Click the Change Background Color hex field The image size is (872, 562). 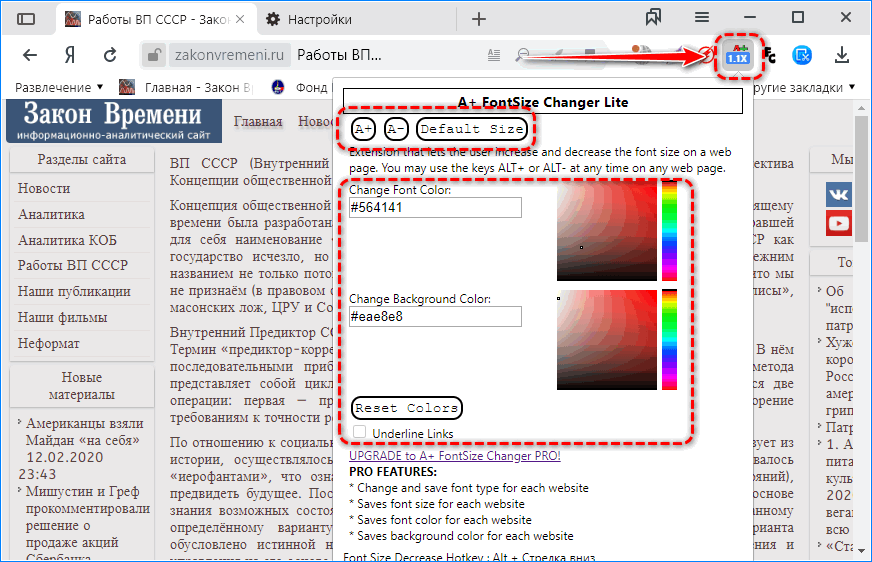pyautogui.click(x=435, y=316)
